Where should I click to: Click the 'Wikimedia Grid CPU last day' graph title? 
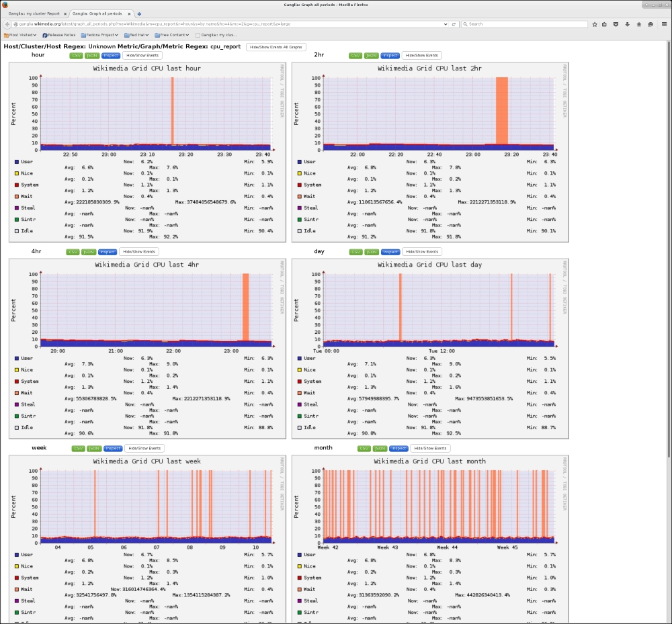point(430,265)
